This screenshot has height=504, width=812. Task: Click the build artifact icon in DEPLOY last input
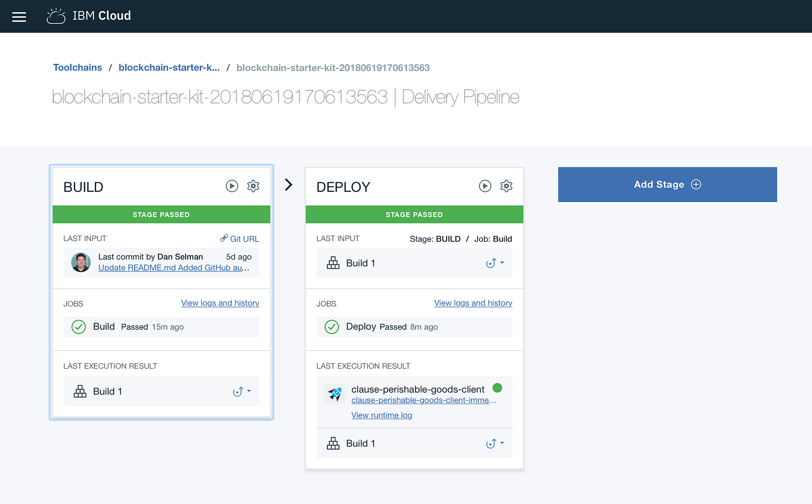pyautogui.click(x=333, y=263)
